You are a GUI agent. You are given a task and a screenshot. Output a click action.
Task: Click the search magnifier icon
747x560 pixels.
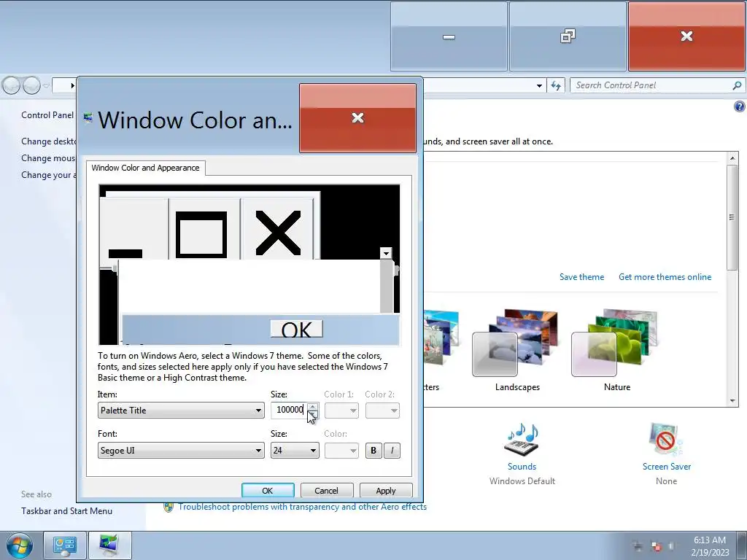coord(737,86)
